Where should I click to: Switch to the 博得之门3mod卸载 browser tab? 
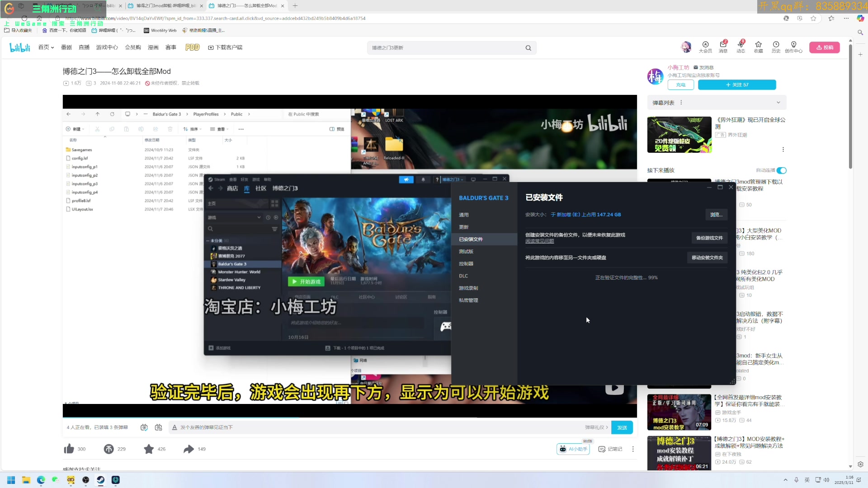[x=165, y=6]
